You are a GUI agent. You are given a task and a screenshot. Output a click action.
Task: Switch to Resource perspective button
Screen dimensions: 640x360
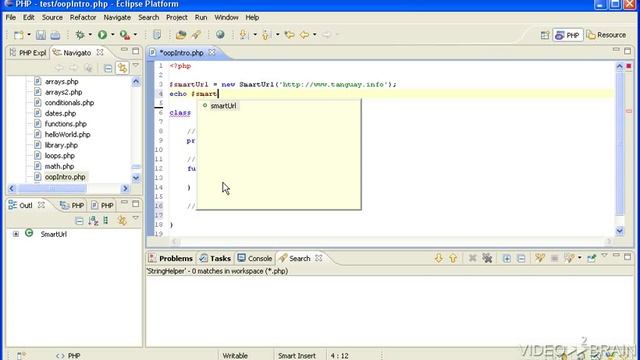(x=607, y=35)
